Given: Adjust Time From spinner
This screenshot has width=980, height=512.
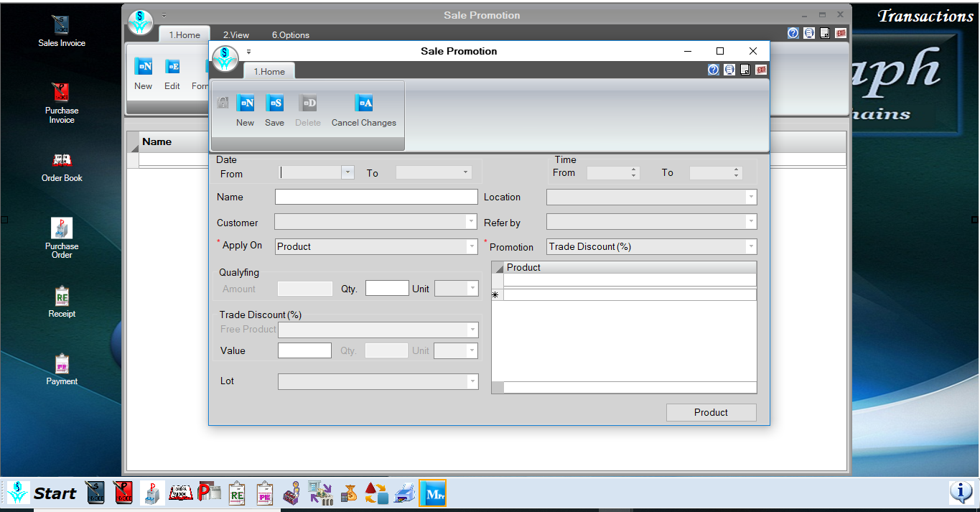Looking at the screenshot, I should (x=634, y=172).
